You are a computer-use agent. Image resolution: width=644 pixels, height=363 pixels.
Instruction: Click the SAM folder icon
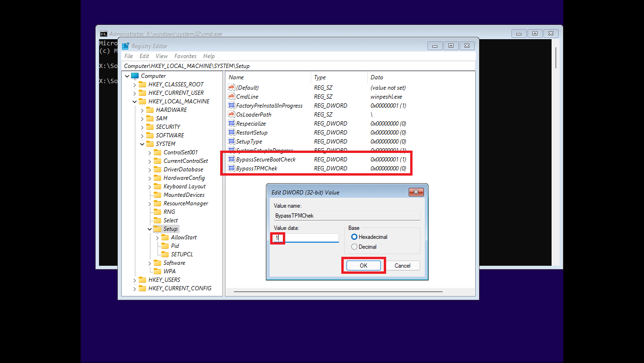click(150, 118)
